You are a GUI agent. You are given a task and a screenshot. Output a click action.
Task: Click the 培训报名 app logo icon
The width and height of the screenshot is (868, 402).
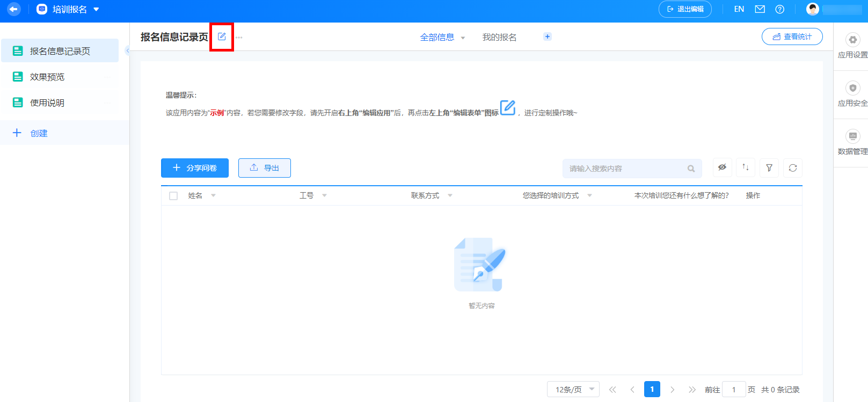tap(42, 9)
